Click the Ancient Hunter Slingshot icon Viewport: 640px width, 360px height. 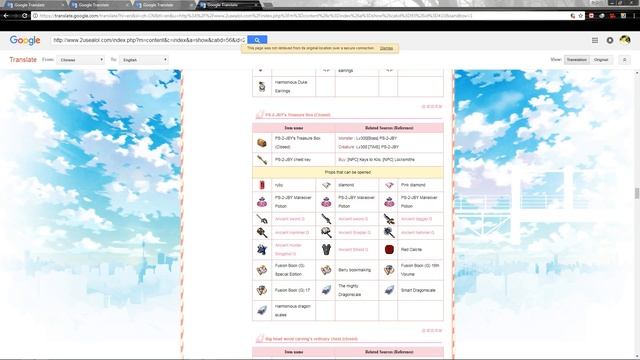(262, 249)
